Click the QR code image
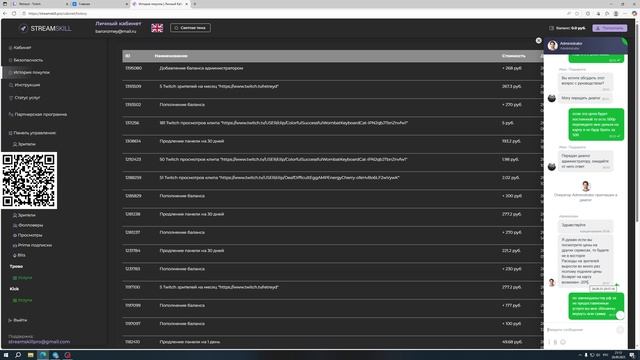Viewport: 640px width, 360px height. (x=29, y=180)
